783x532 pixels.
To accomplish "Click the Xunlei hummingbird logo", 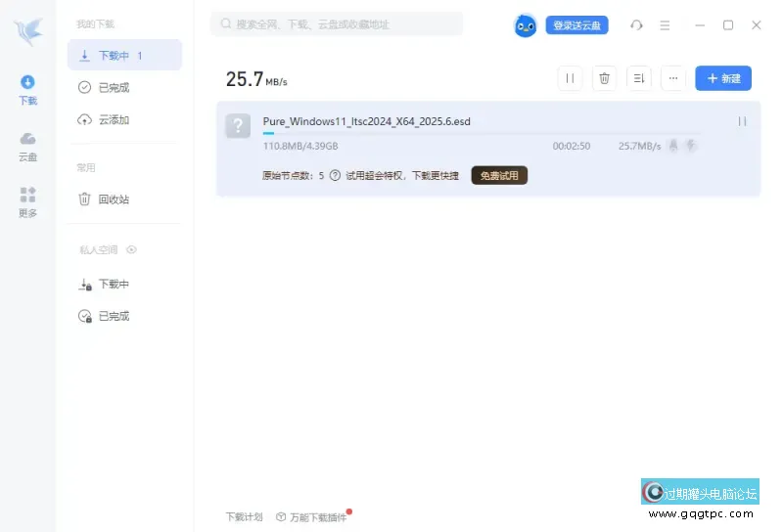I will (x=29, y=31).
